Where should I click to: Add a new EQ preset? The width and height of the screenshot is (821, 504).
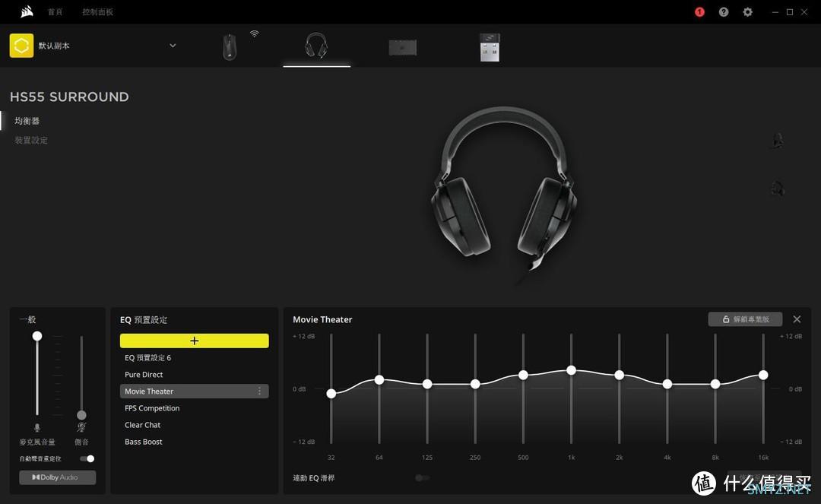point(194,341)
